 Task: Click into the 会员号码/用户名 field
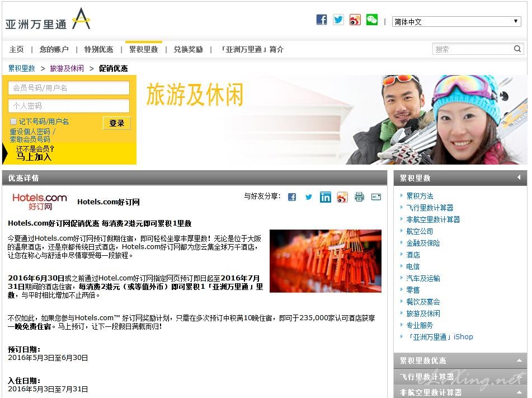point(69,88)
